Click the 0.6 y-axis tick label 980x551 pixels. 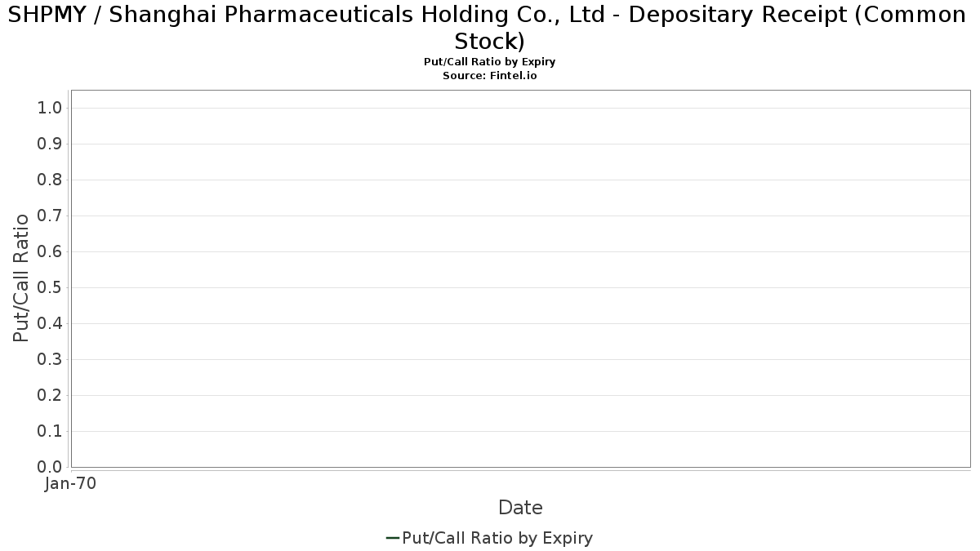point(50,252)
